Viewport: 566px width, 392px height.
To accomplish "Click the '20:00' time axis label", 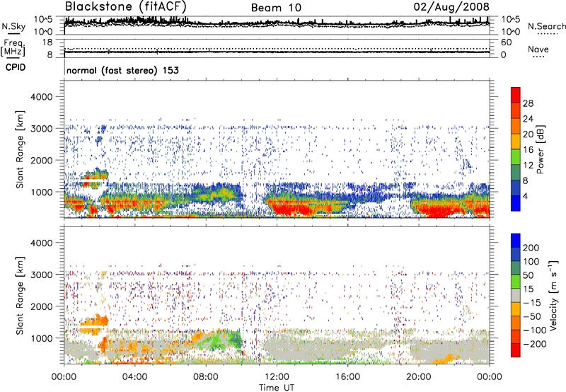I will 419,377.
